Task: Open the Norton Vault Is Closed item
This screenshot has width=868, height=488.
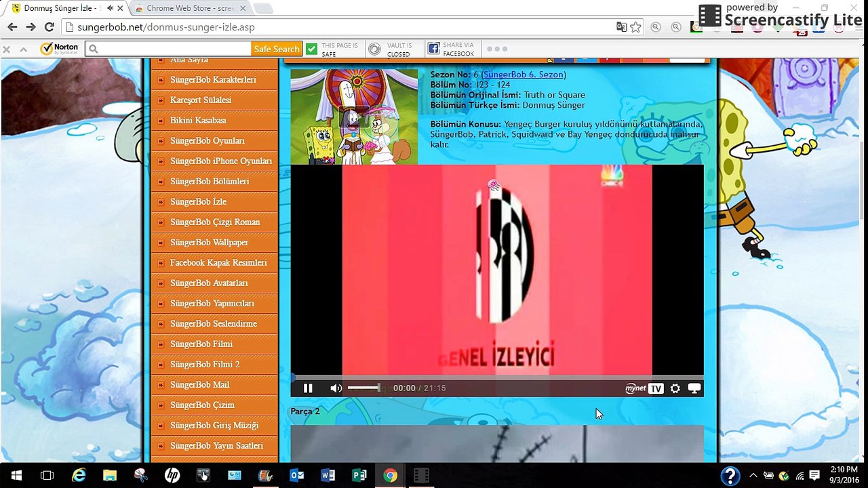Action: coord(391,49)
